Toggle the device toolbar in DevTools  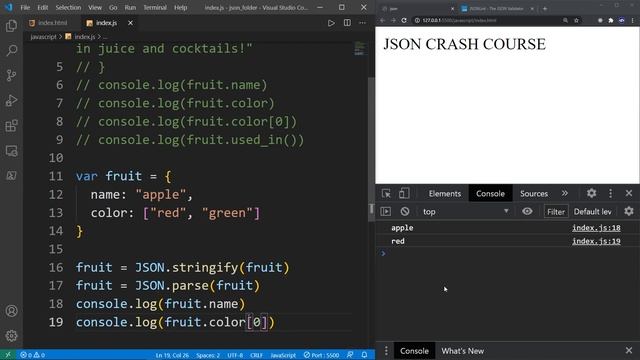[x=404, y=193]
